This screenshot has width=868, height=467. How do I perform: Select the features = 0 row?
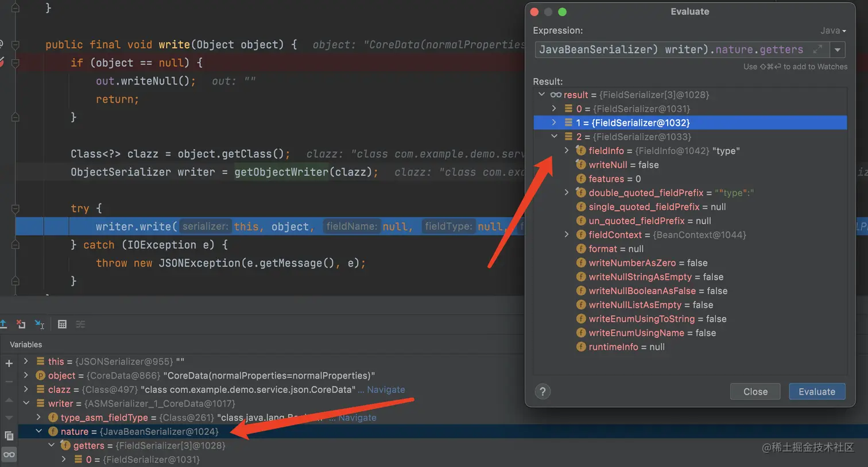pos(690,179)
